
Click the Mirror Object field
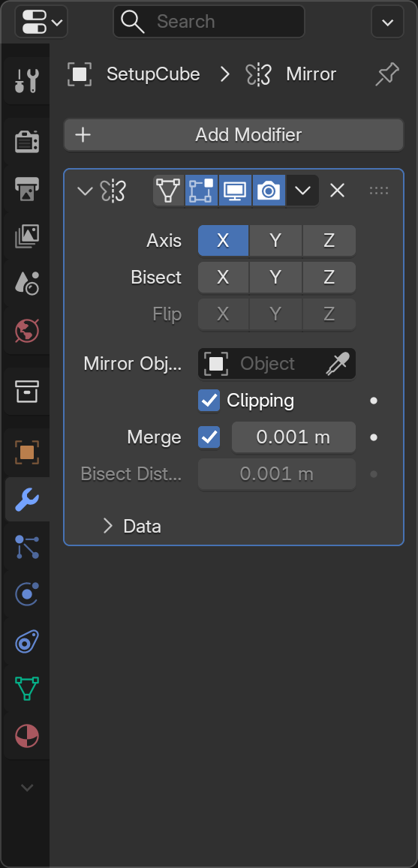(277, 364)
